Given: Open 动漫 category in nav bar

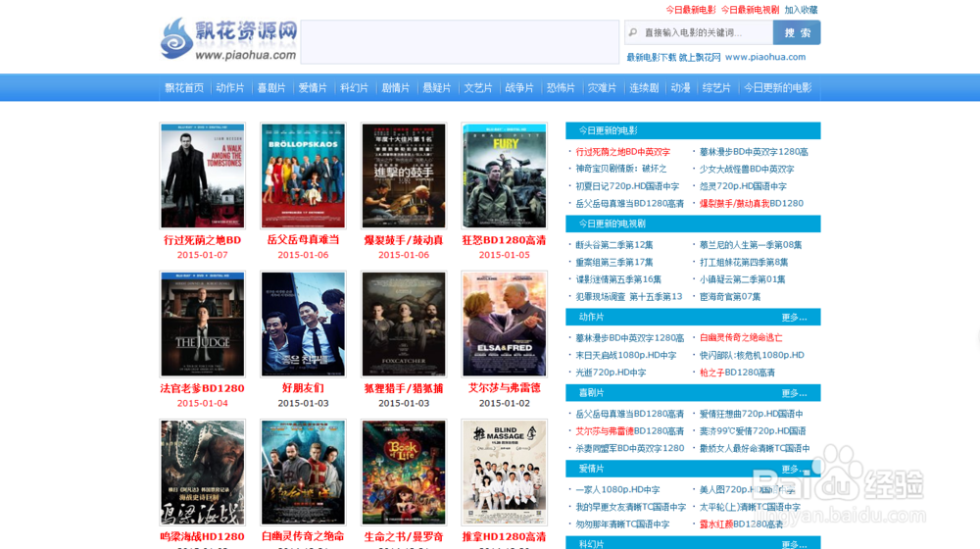Looking at the screenshot, I should 681,88.
